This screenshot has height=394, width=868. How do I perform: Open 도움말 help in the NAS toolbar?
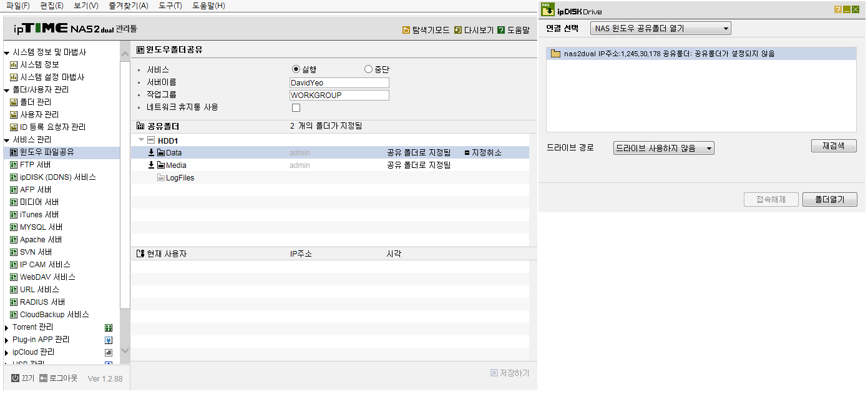pos(513,30)
